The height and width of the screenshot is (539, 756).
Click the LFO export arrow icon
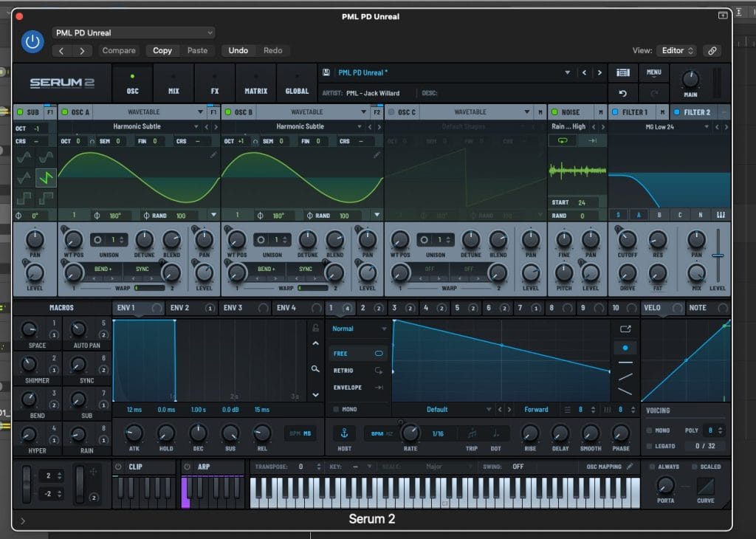(625, 329)
